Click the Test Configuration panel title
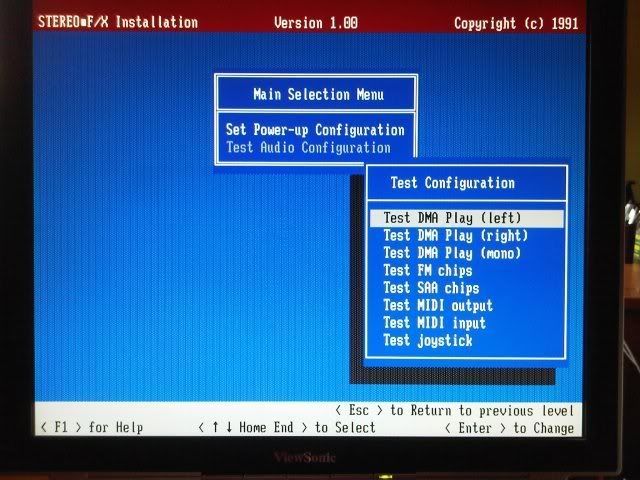Image resolution: width=640 pixels, height=480 pixels. point(453,183)
